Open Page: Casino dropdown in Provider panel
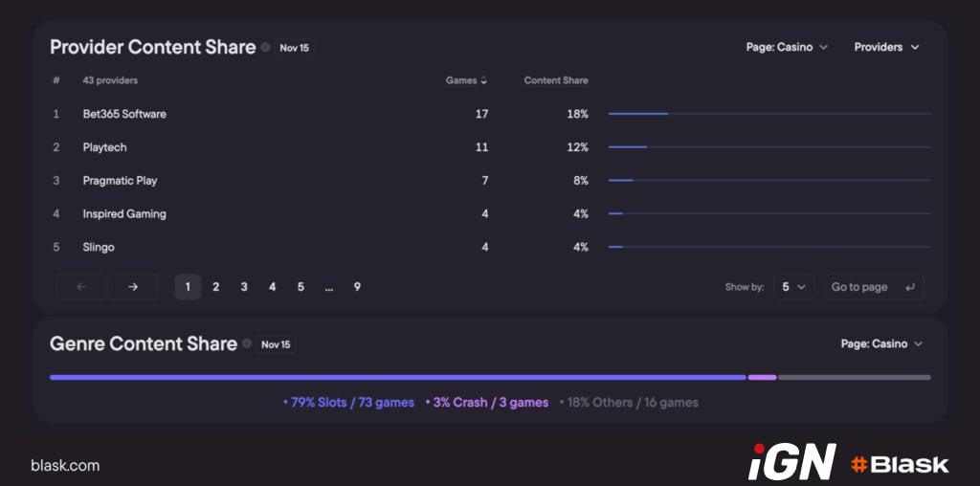The width and height of the screenshot is (980, 486). [787, 47]
